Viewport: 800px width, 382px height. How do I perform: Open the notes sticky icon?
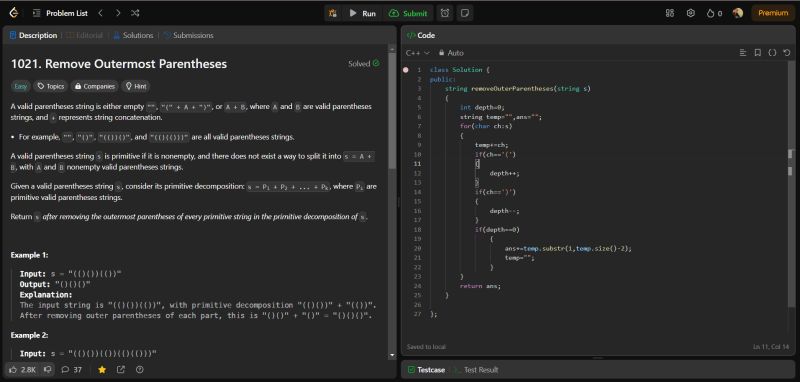click(464, 13)
